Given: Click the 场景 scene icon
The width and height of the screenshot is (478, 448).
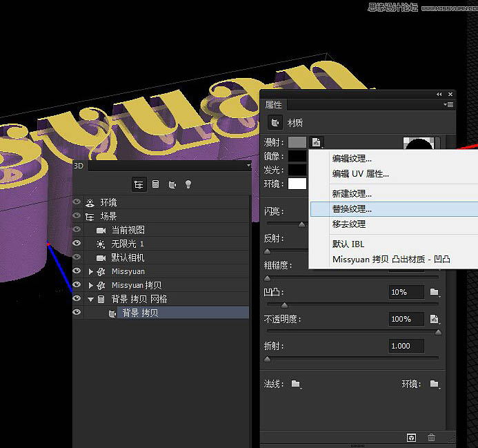Looking at the screenshot, I should [x=90, y=217].
